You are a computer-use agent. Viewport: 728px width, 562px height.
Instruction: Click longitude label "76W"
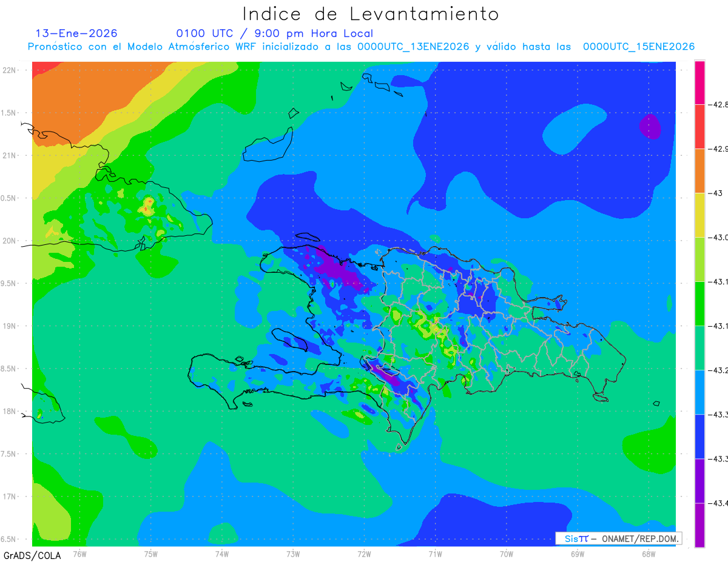pos(79,554)
